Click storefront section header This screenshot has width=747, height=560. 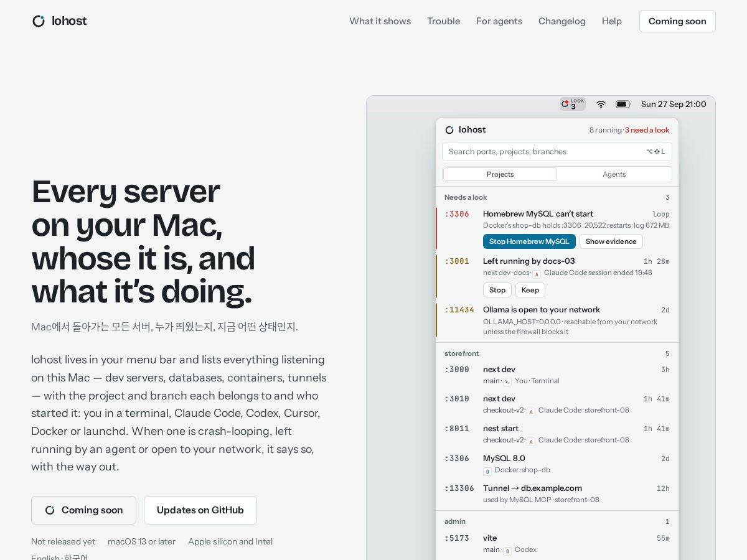(462, 353)
